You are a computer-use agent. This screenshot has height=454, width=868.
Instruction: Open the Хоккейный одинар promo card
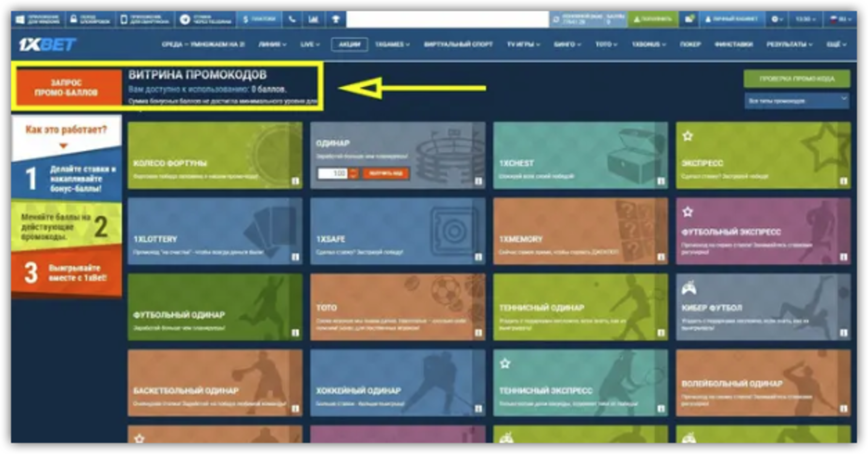pyautogui.click(x=398, y=383)
